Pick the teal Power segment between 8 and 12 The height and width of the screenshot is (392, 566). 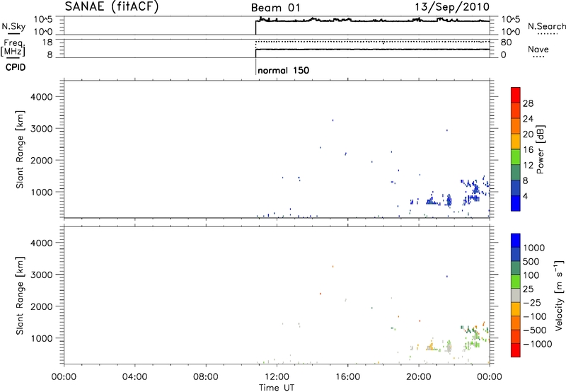tap(516, 172)
